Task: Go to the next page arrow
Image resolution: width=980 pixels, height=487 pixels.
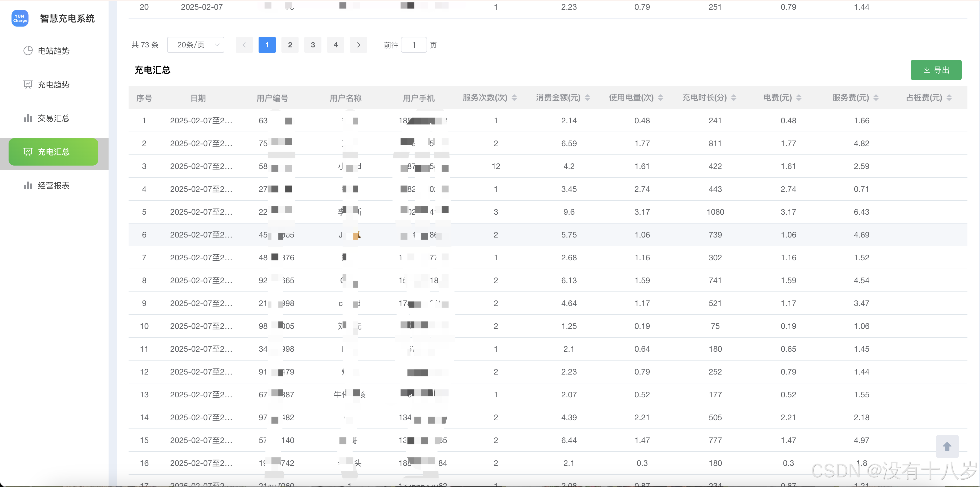Action: click(358, 45)
